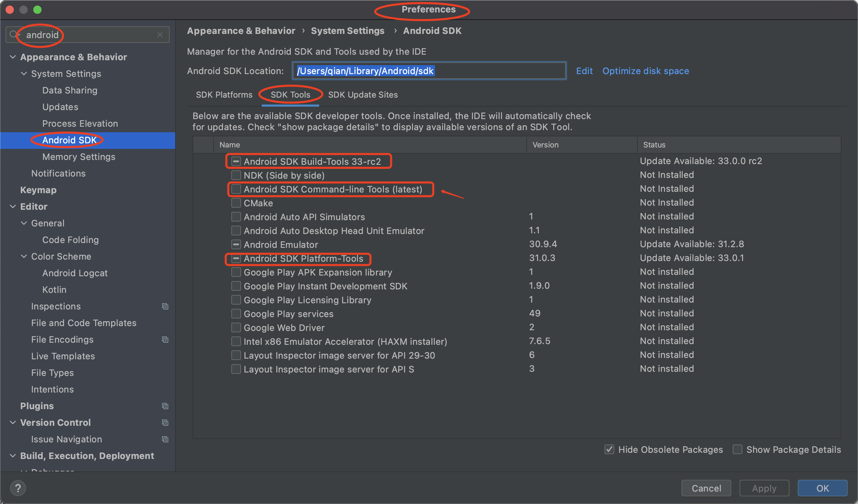858x504 pixels.
Task: Collapse the Color Scheme node
Action: (24, 256)
